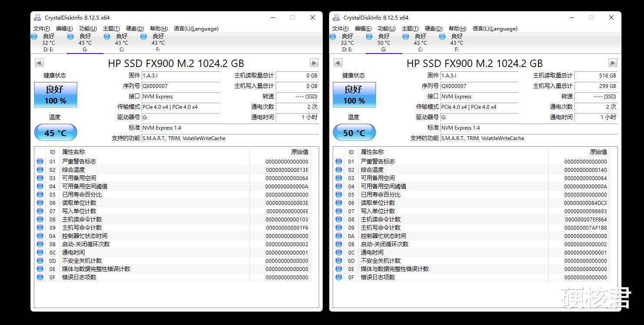Click 属性名称 column header in right window
The image size is (644, 325).
(x=454, y=152)
